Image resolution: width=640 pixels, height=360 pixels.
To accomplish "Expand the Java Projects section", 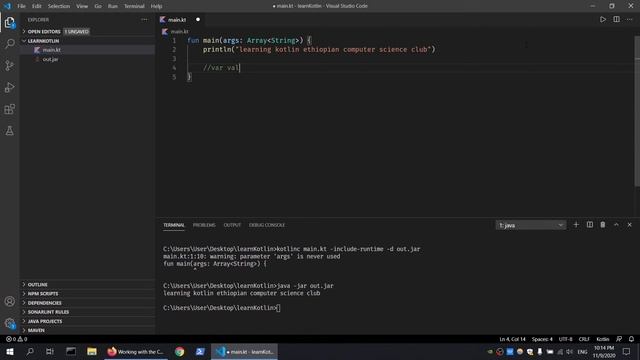I will (x=88, y=321).
